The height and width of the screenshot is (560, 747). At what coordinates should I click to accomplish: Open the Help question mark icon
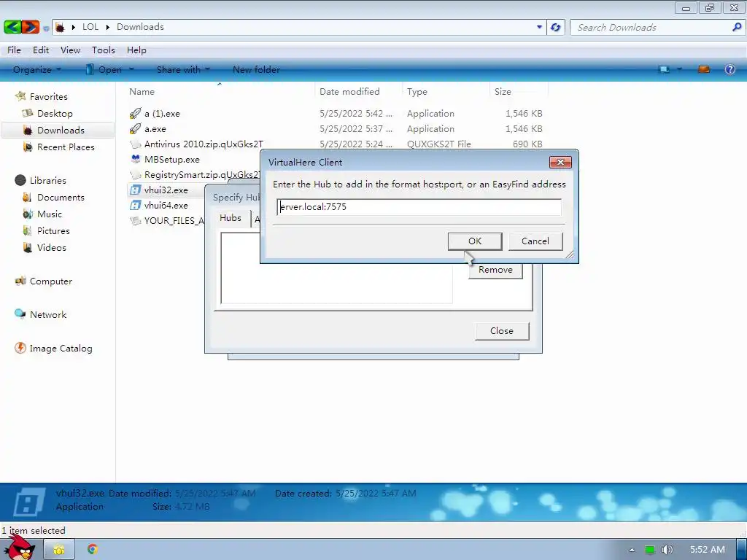[x=729, y=69]
